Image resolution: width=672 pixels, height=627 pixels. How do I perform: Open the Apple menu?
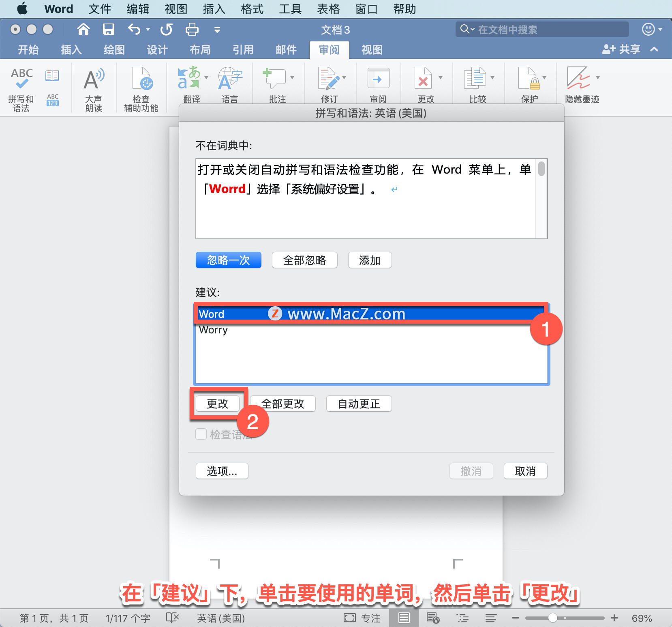pos(22,9)
